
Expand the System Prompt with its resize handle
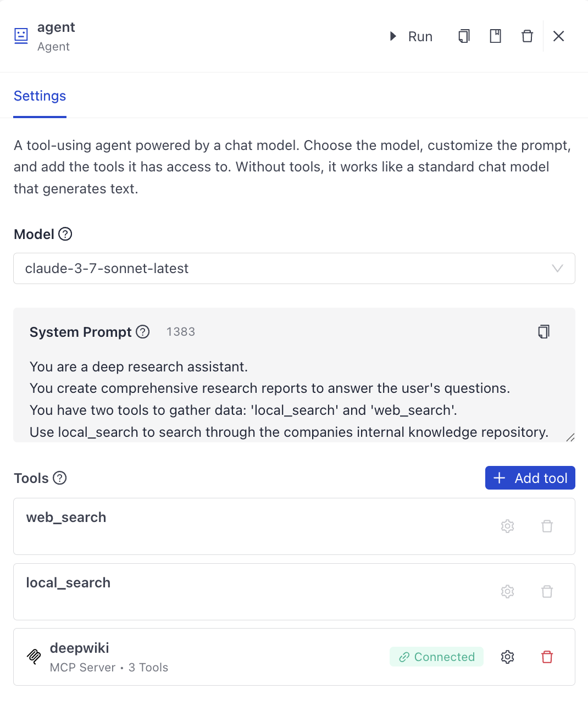point(571,438)
